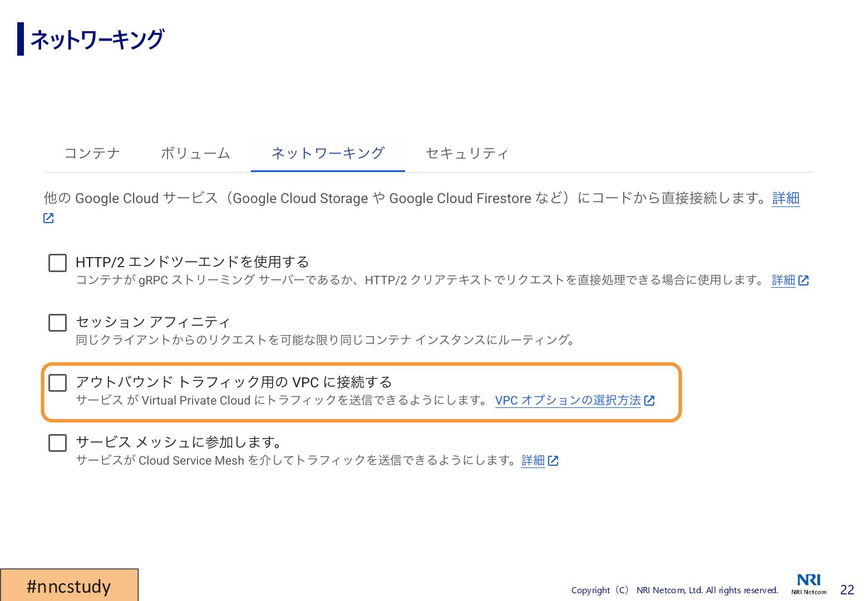Switch to the コンテナ tab
Image resolution: width=868 pixels, height=601 pixels.
tap(92, 153)
